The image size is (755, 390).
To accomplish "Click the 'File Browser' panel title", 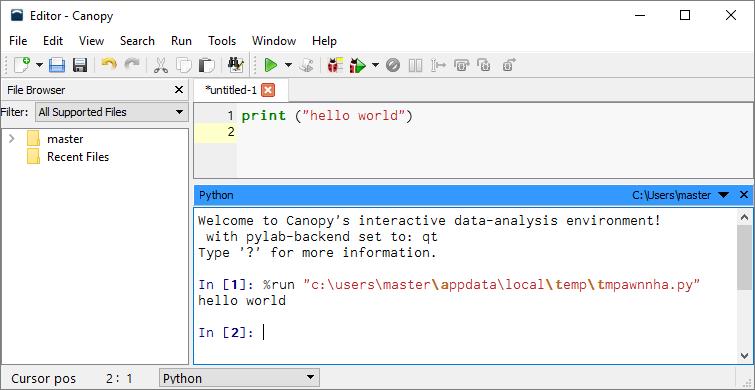I will (36, 90).
